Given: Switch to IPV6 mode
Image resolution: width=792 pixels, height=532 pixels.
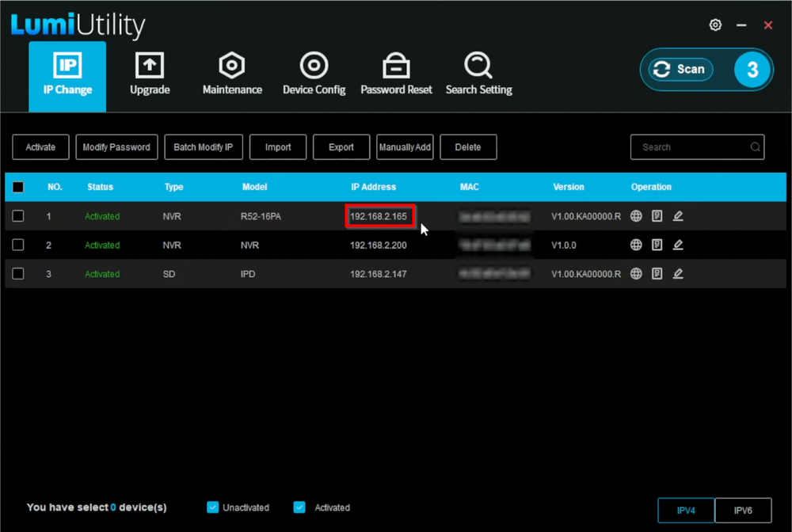Looking at the screenshot, I should tap(743, 511).
